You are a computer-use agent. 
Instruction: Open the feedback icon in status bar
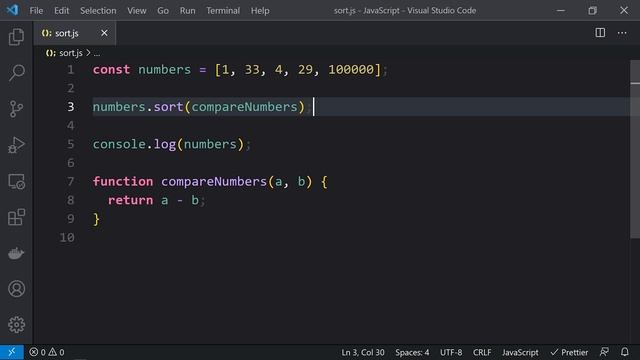[604, 352]
